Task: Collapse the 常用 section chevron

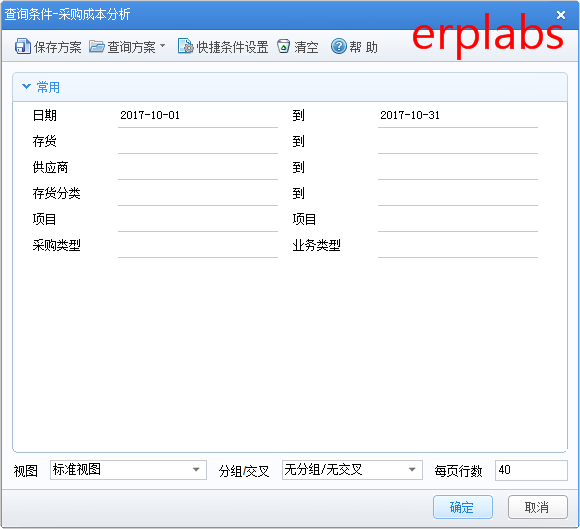Action: pyautogui.click(x=26, y=87)
